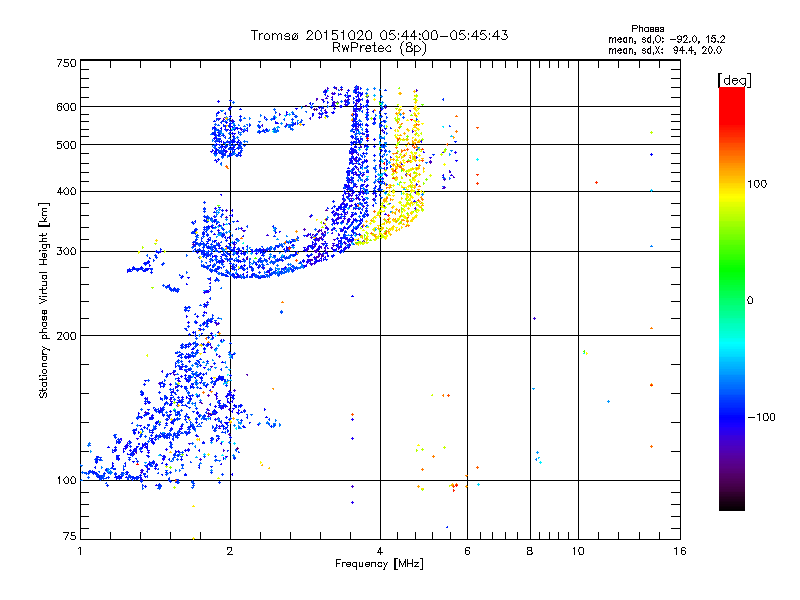Click the colorbar at its black bottom

point(732,505)
